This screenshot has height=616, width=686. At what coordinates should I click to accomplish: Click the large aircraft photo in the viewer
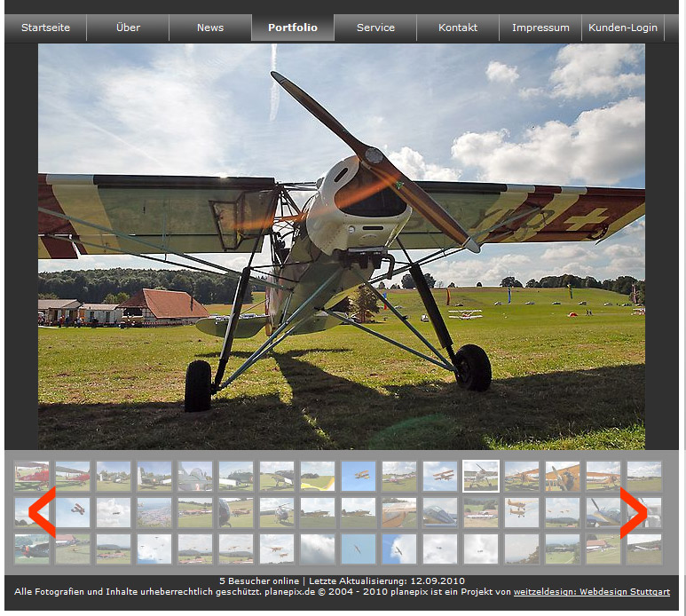[342, 247]
